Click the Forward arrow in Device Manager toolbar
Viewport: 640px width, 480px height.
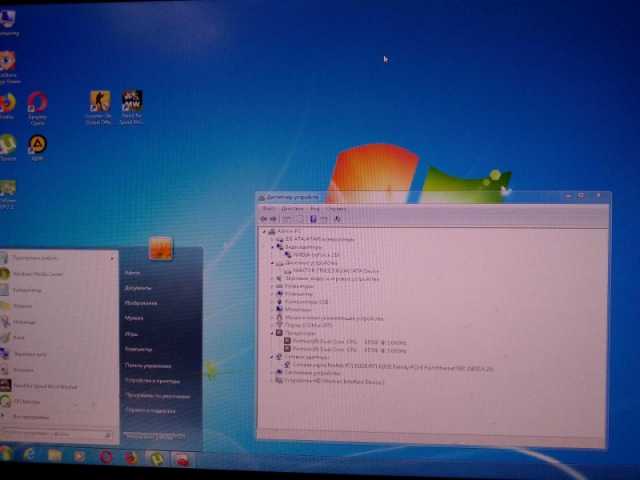click(x=273, y=219)
